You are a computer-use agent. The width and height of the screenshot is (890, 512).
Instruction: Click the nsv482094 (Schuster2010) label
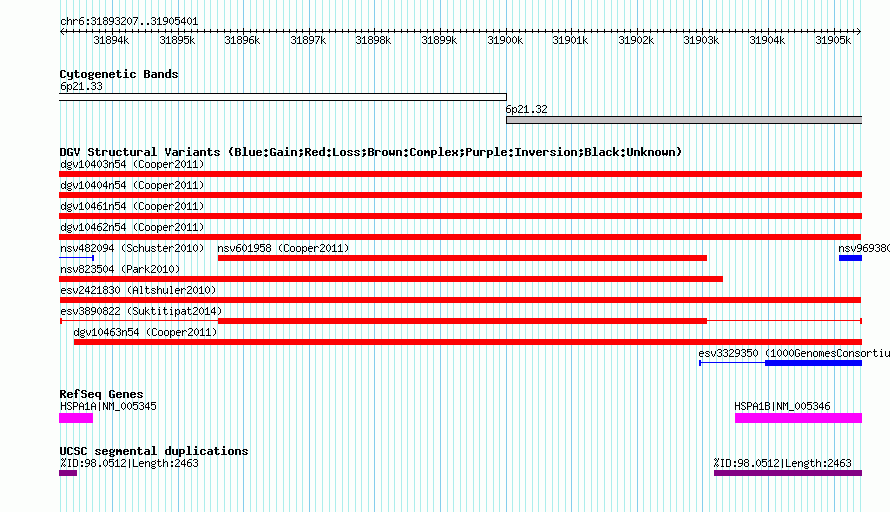pos(132,249)
